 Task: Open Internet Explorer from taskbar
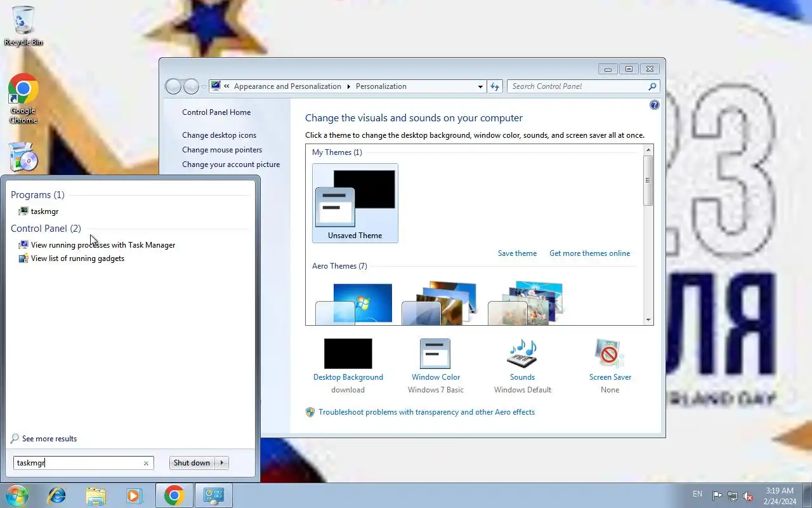tap(57, 495)
